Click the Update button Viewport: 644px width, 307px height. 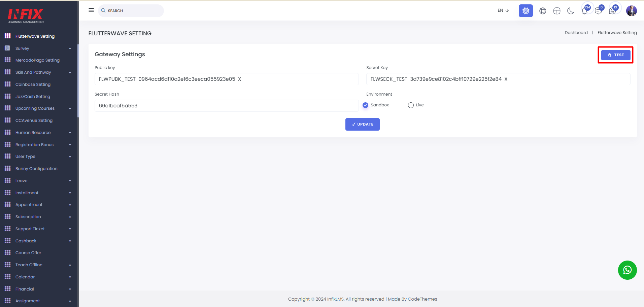[x=362, y=124]
